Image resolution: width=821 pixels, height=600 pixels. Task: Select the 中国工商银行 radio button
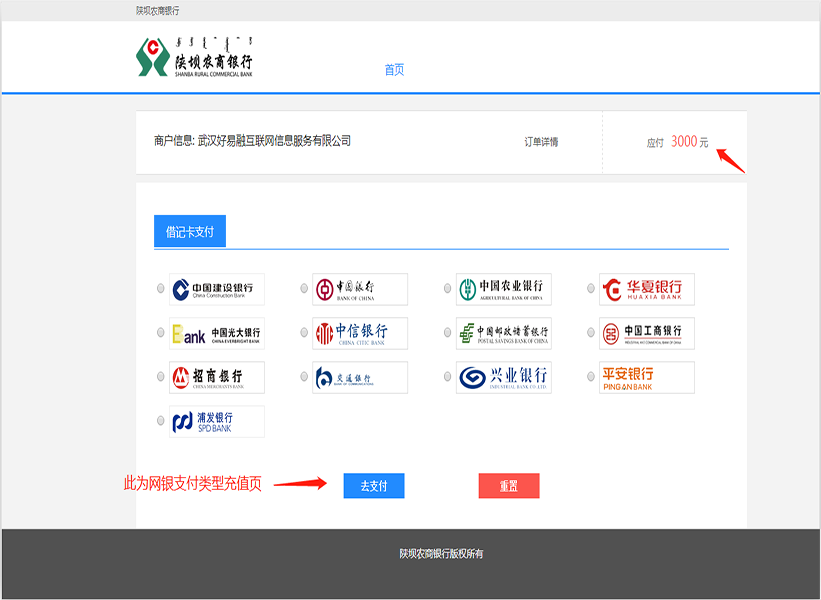(591, 332)
